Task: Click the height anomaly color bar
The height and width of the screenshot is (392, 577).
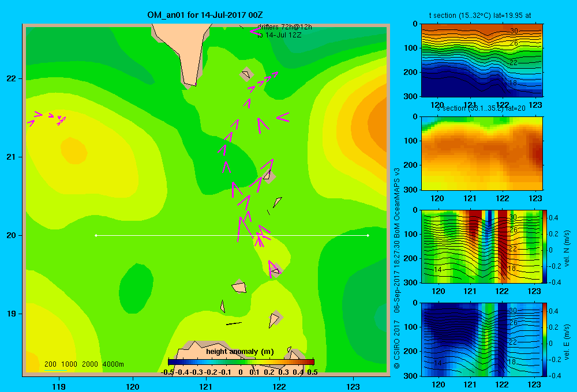Action: [x=241, y=362]
